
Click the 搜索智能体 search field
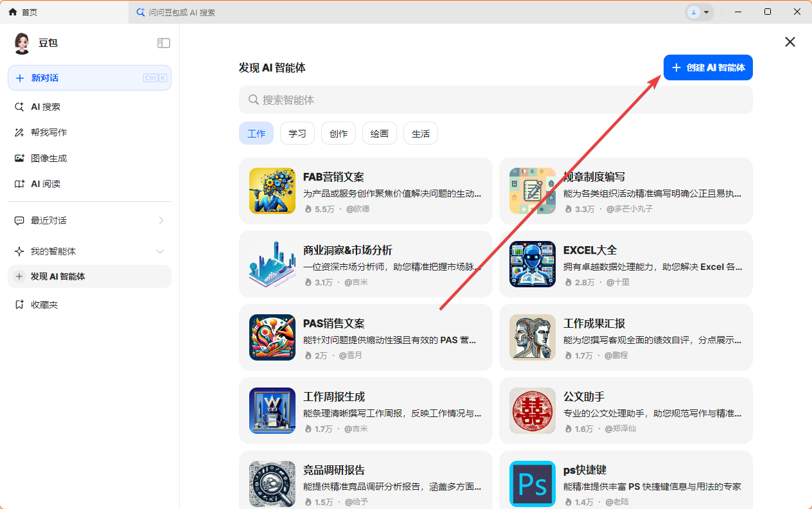coord(495,100)
